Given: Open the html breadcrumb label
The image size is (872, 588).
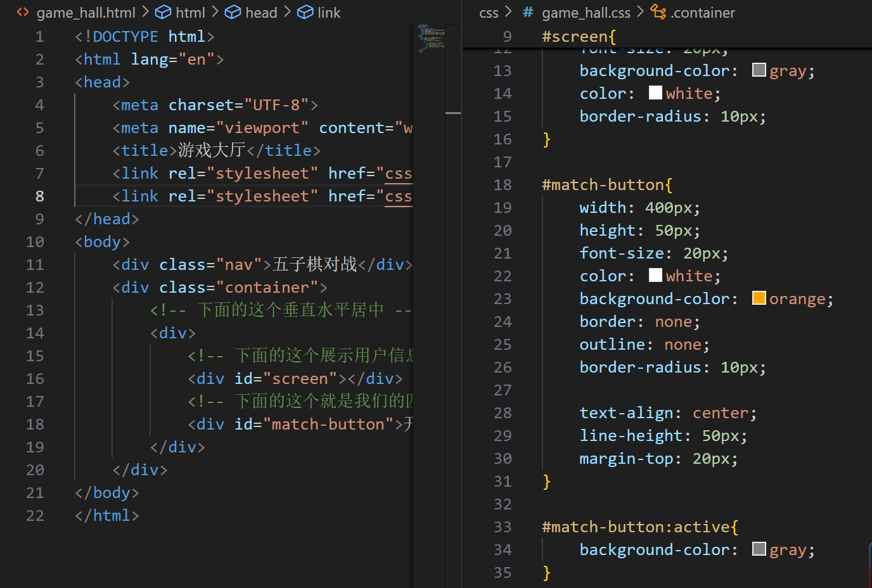Looking at the screenshot, I should click(x=190, y=13).
